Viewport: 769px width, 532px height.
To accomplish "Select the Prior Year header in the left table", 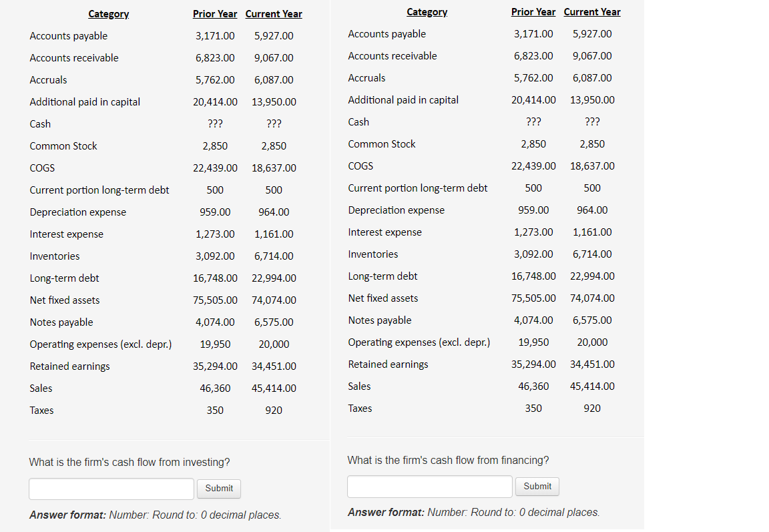I will (x=215, y=13).
